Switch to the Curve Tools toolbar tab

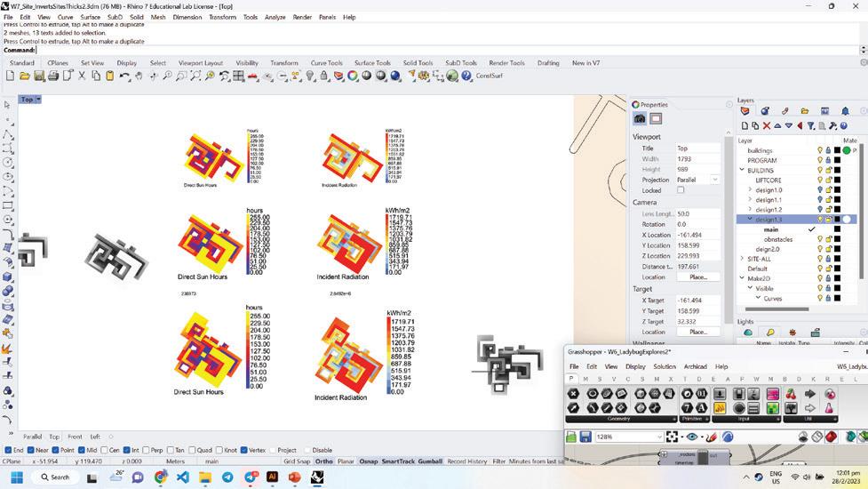click(326, 63)
